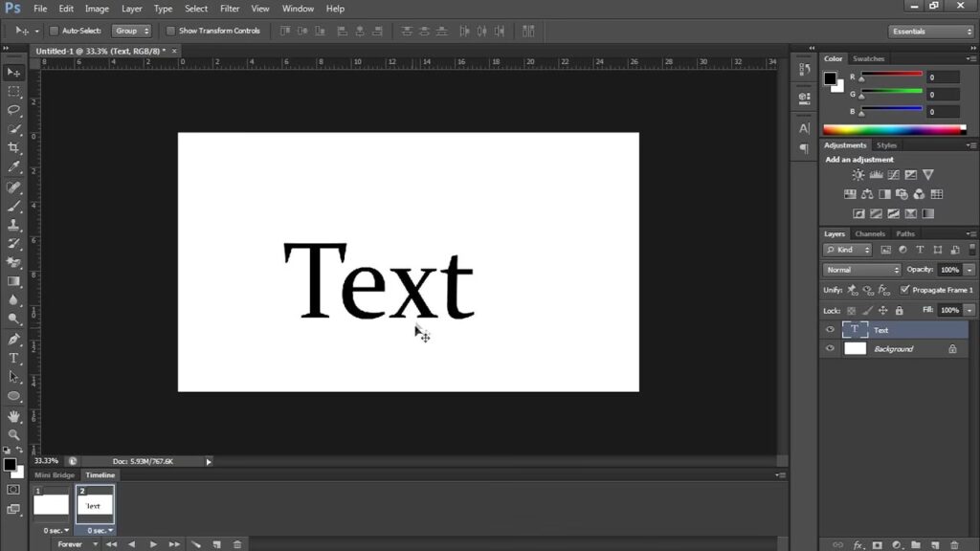Check Show Transform Controls
The height and width of the screenshot is (551, 980).
coord(171,31)
